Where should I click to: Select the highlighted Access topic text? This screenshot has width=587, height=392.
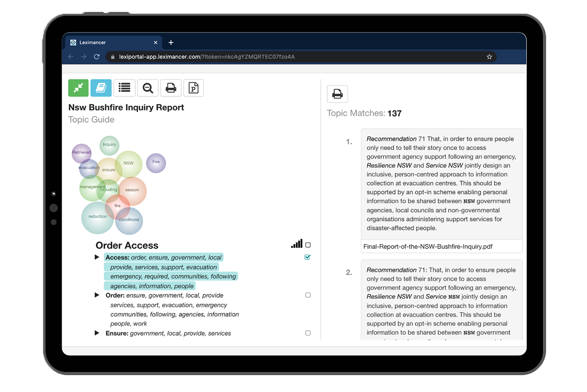coord(170,272)
